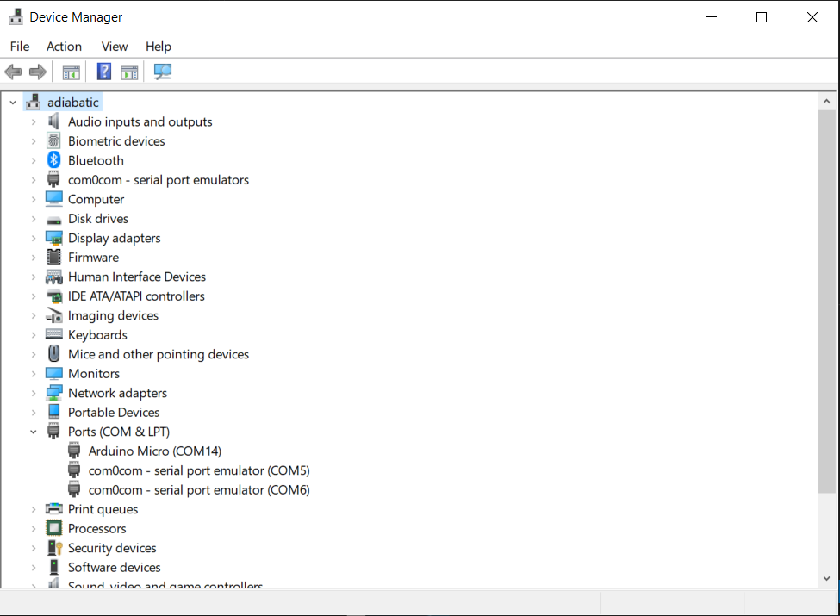840x616 pixels.
Task: Click the Mice and other pointing devices icon
Action: [x=53, y=353]
